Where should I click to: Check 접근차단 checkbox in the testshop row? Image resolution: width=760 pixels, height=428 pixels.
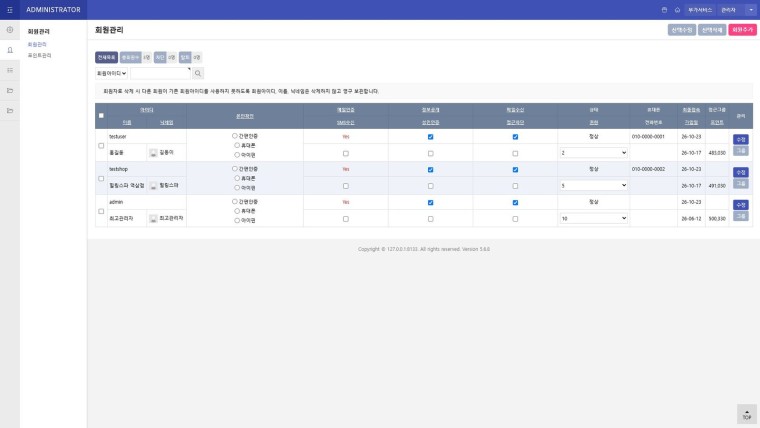[515, 186]
